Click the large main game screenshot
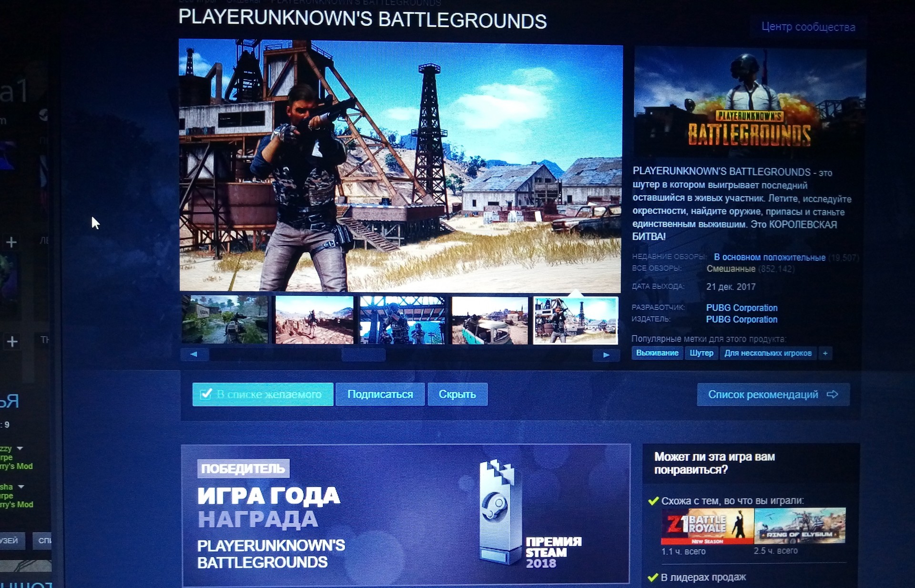The height and width of the screenshot is (588, 915). pos(400,166)
